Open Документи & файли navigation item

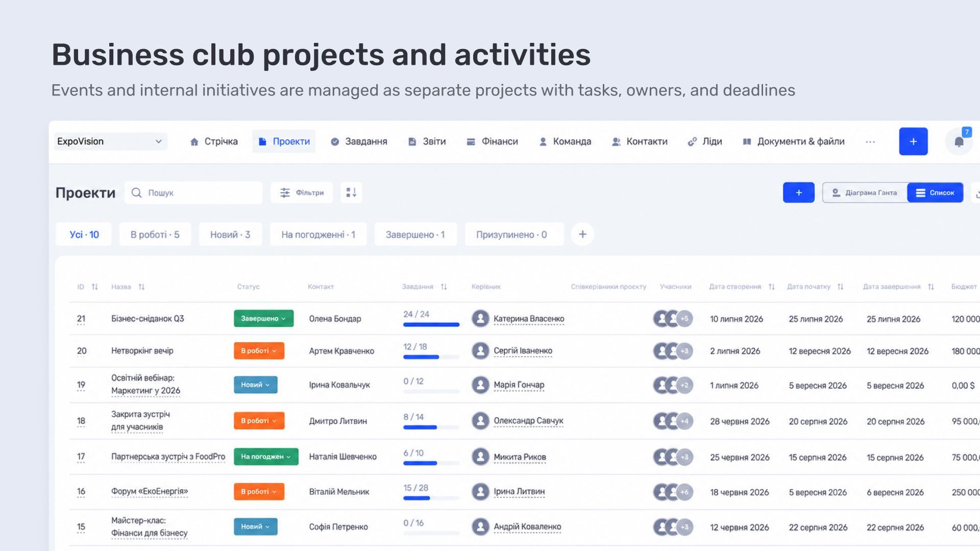[794, 141]
